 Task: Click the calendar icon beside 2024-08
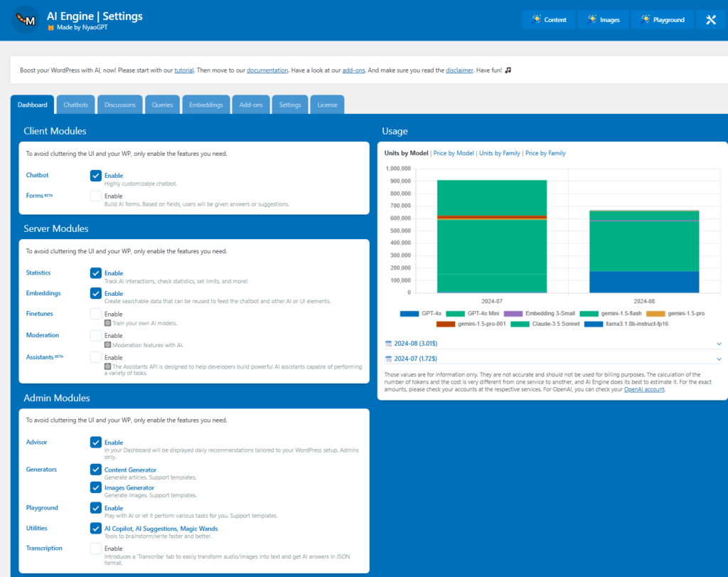388,344
